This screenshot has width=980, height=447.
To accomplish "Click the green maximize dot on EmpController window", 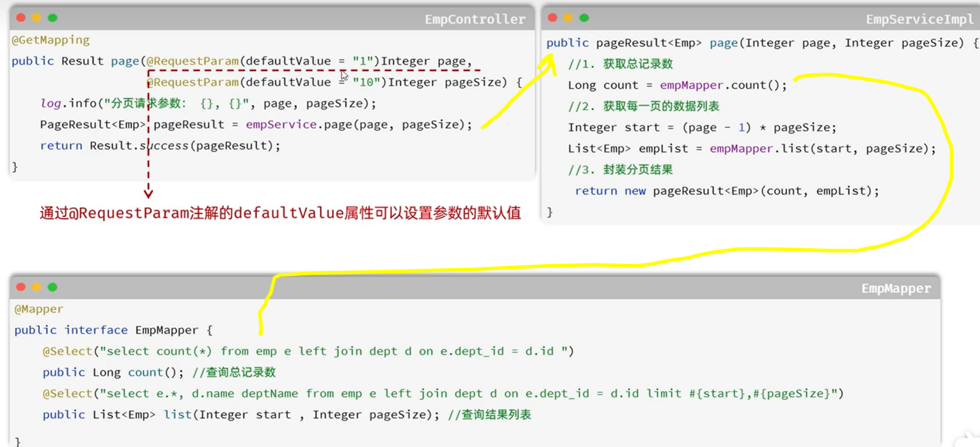I will point(53,18).
